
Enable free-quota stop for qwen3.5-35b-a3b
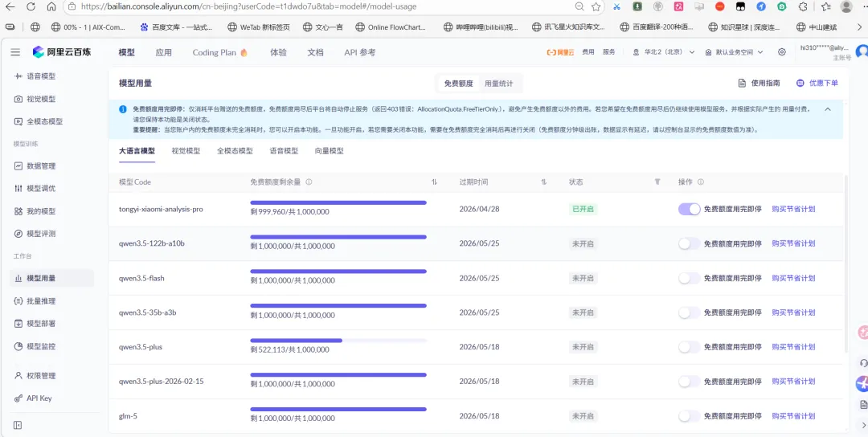[x=690, y=312]
